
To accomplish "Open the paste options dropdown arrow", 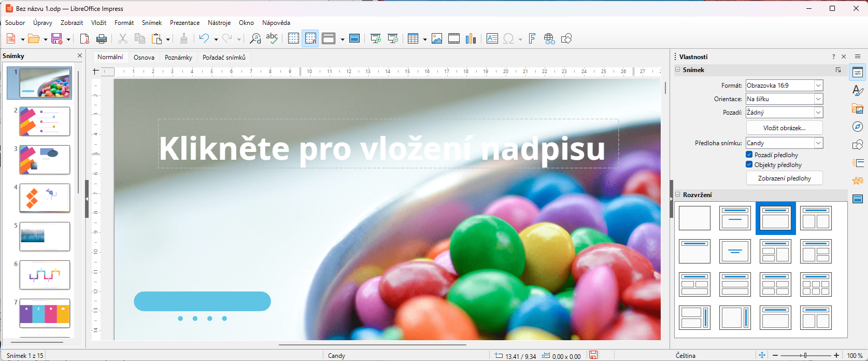I will [168, 39].
